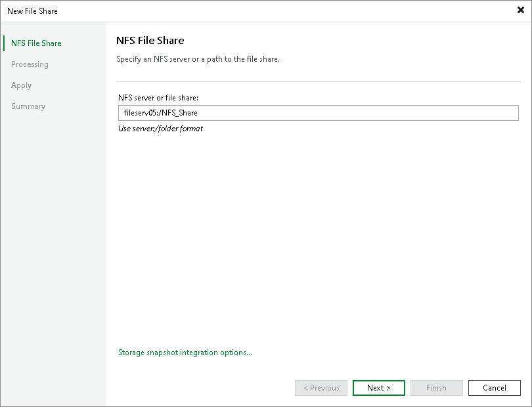Screen dimensions: 532x407
Task: Click the NFS server or file share field
Action: pyautogui.click(x=319, y=113)
